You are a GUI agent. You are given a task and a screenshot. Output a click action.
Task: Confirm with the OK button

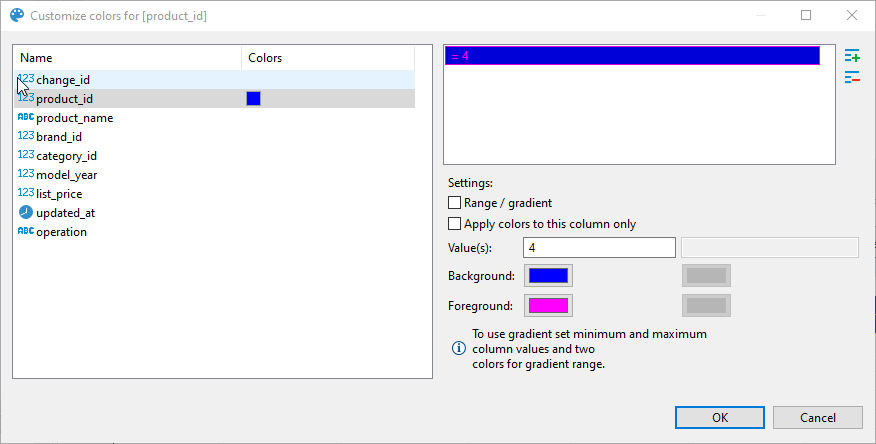tap(720, 418)
